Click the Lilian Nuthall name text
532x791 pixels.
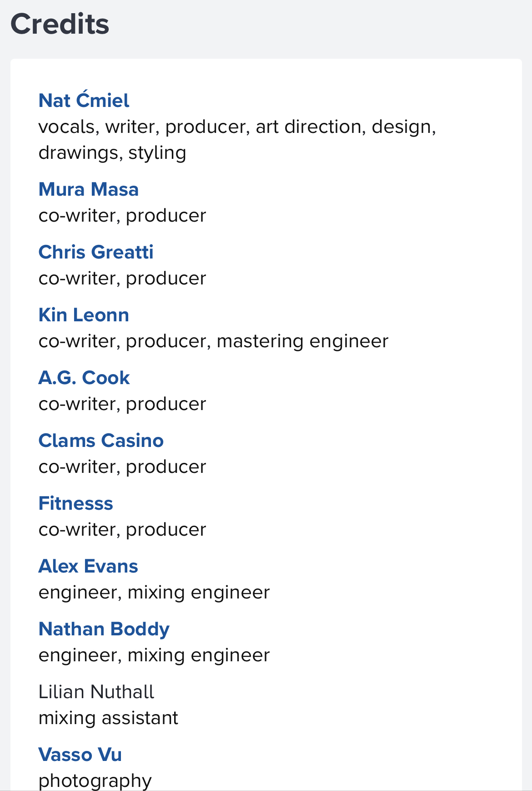pyautogui.click(x=96, y=692)
